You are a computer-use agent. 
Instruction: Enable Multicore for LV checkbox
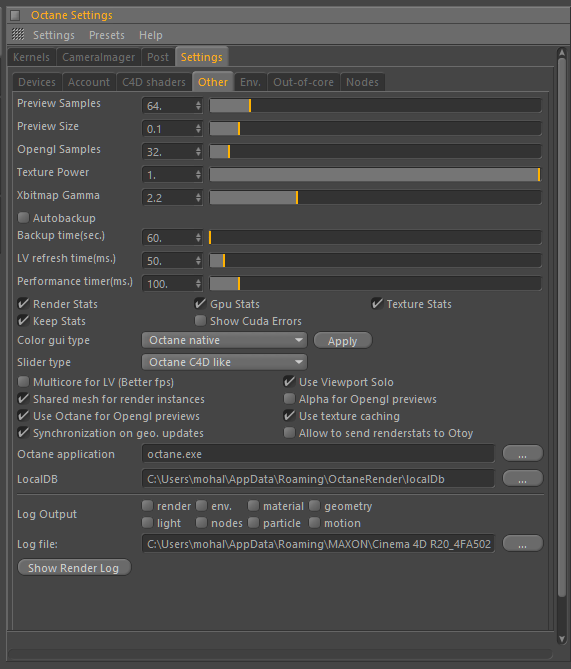(x=23, y=382)
